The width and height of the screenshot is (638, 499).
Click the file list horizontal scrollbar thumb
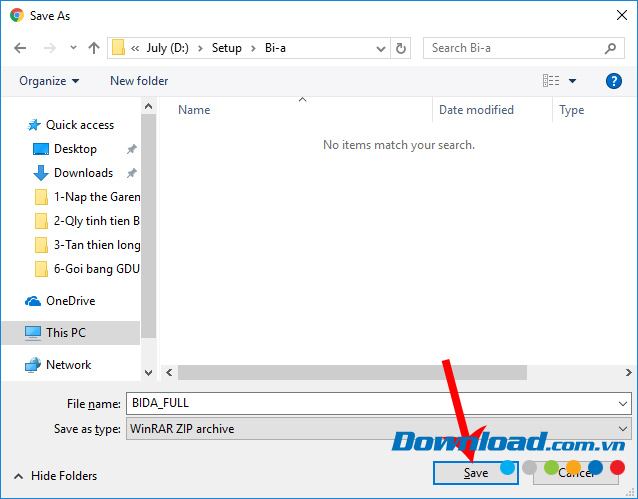click(x=352, y=372)
